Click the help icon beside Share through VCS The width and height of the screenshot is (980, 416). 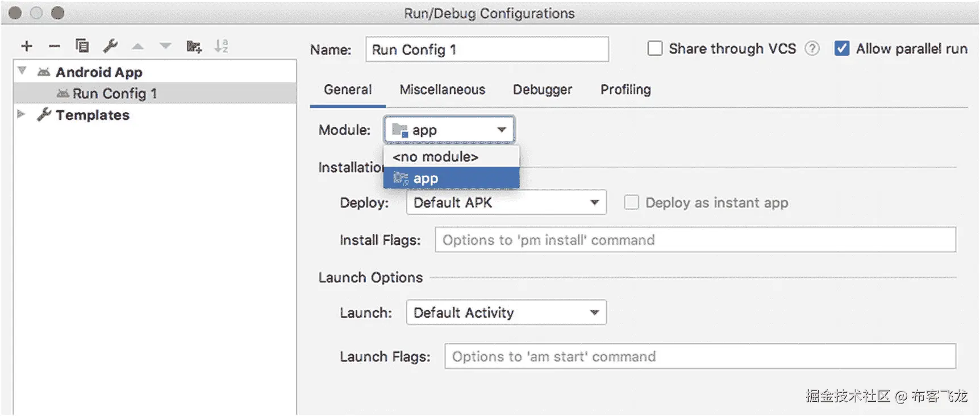click(812, 49)
